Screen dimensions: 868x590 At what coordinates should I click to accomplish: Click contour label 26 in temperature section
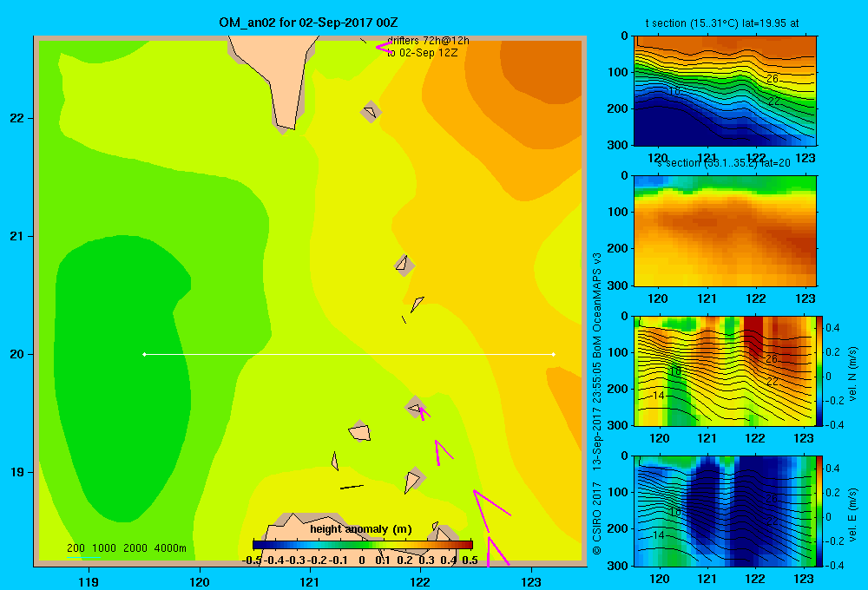coord(773,79)
